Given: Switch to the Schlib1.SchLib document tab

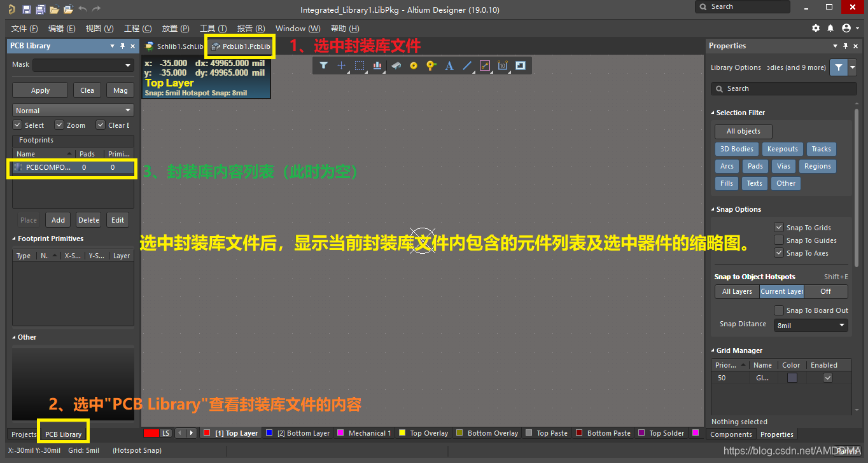Looking at the screenshot, I should (x=174, y=46).
